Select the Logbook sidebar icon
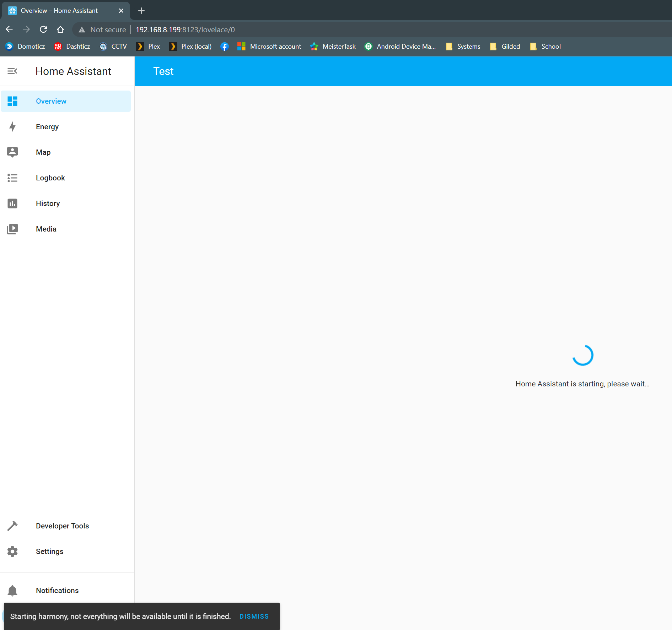This screenshot has width=672, height=630. click(x=12, y=178)
